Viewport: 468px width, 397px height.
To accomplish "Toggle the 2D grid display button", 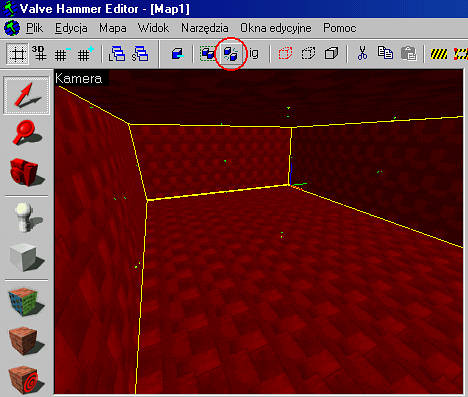I will (18, 54).
